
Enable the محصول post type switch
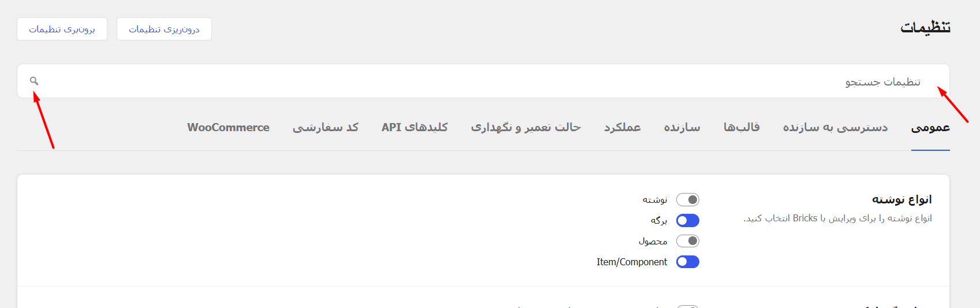[688, 241]
